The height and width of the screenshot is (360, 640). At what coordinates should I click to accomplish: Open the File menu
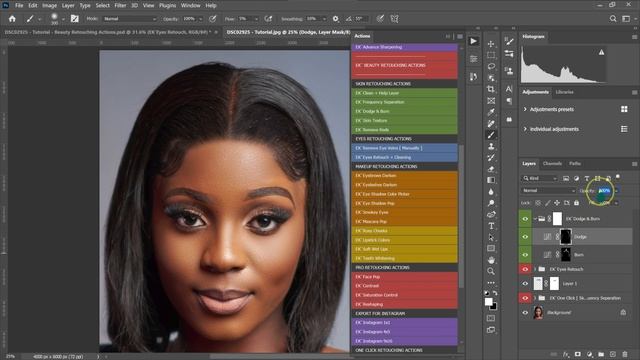pyautogui.click(x=19, y=6)
